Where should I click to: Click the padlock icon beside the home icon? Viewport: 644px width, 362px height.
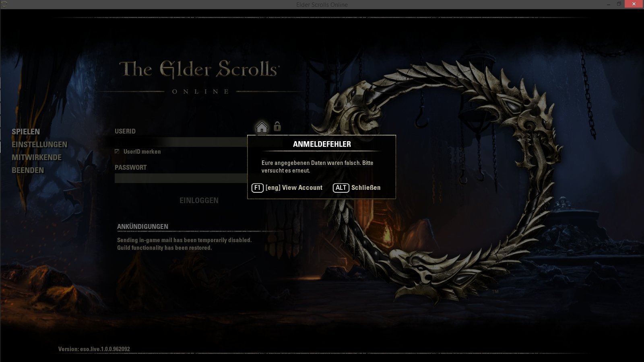pyautogui.click(x=277, y=126)
